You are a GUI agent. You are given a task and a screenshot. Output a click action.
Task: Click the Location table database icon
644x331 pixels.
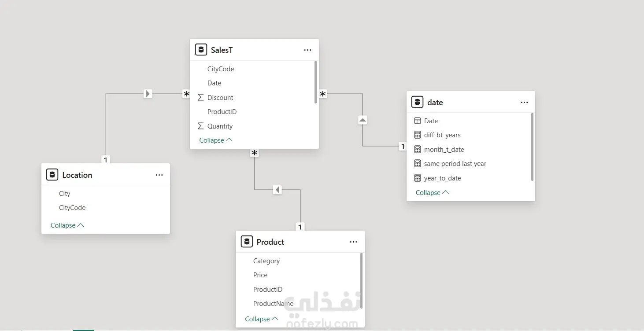(52, 175)
